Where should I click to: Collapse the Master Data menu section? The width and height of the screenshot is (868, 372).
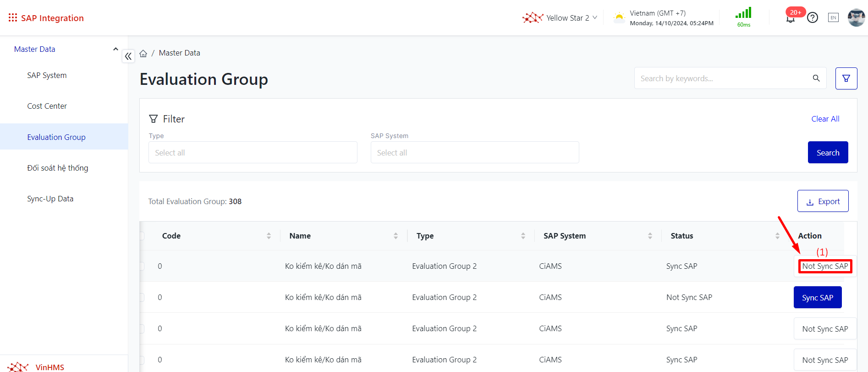115,49
